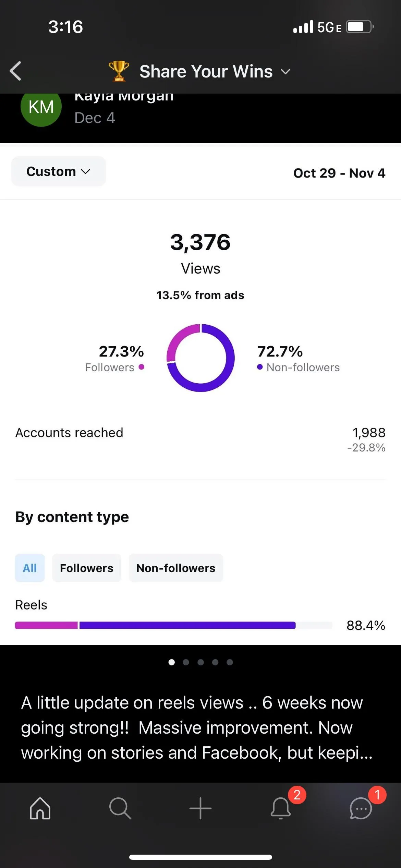
Task: Tap the back arrow icon
Action: click(x=15, y=71)
